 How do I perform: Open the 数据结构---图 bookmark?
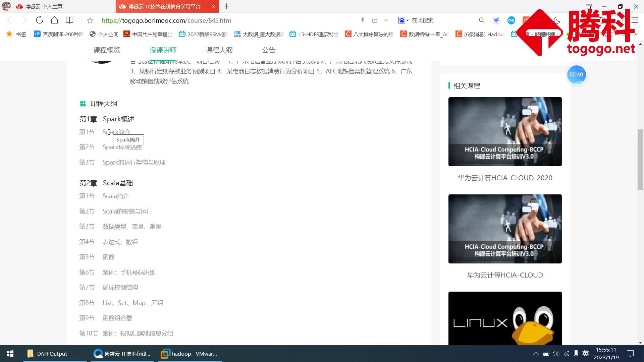pos(425,34)
